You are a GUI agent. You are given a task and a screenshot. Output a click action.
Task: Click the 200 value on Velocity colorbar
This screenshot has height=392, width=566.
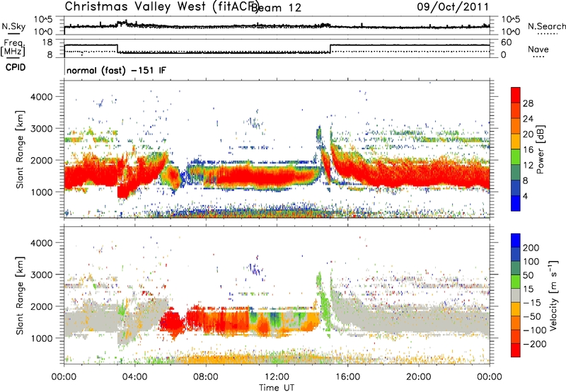tap(531, 248)
